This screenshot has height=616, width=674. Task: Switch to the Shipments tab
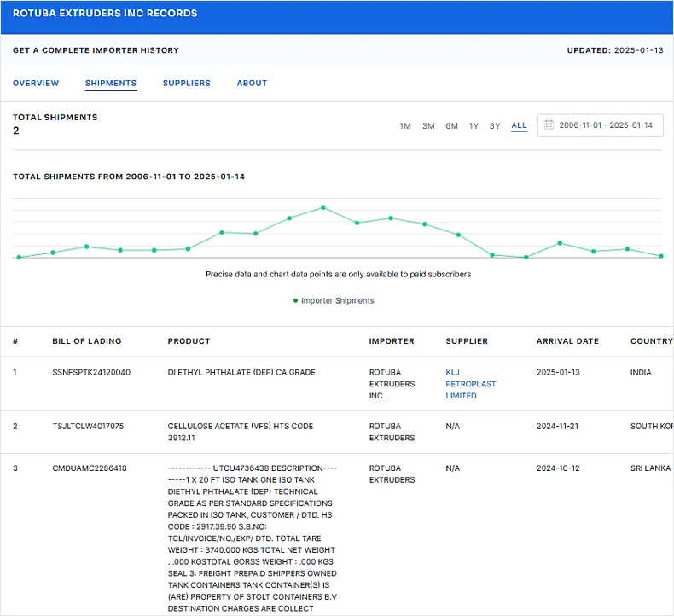click(x=111, y=84)
